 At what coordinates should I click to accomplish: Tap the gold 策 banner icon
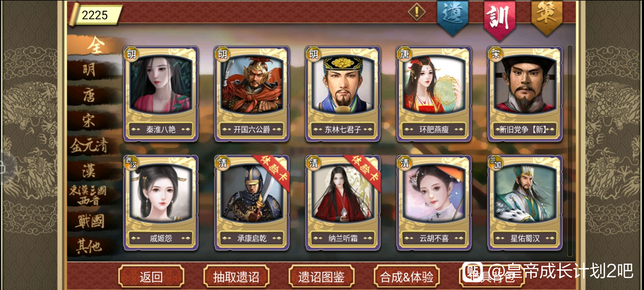pyautogui.click(x=546, y=17)
